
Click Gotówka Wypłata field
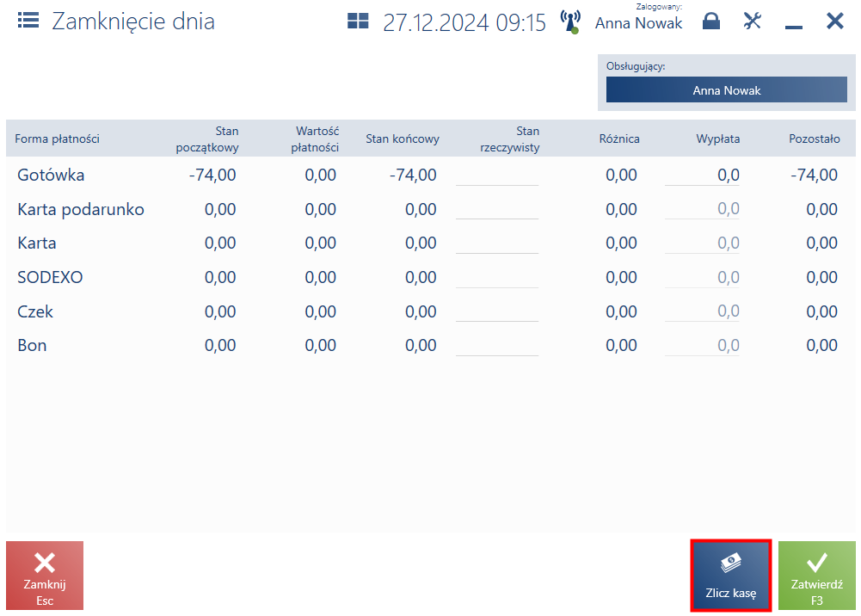tap(702, 176)
